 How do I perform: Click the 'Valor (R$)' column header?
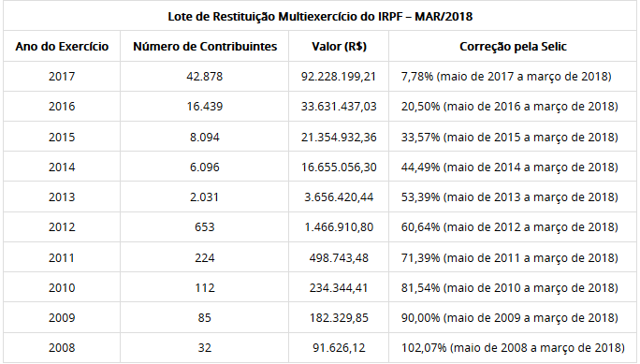tap(339, 47)
